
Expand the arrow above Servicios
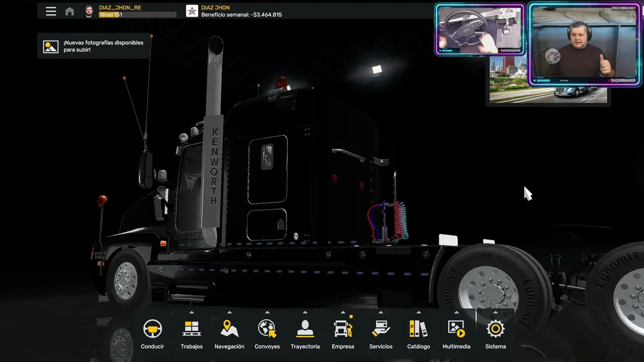(x=381, y=312)
